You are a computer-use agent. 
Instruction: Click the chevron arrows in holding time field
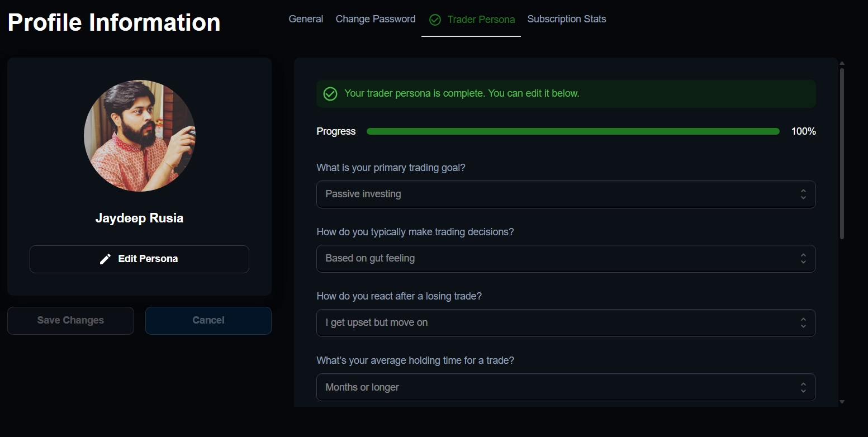tap(803, 387)
